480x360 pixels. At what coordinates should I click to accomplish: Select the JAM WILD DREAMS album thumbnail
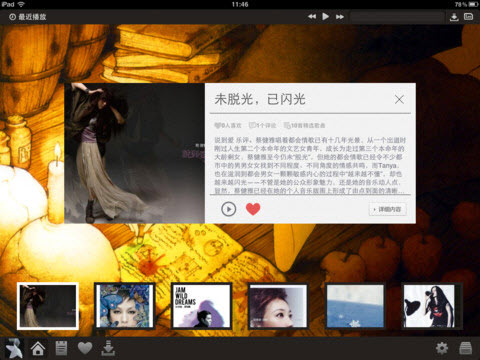click(201, 306)
